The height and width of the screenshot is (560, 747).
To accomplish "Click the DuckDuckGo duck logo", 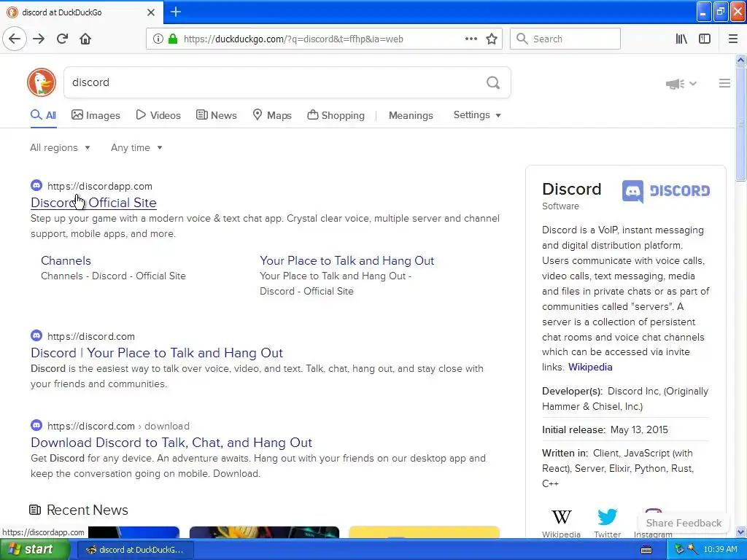I will click(x=42, y=82).
